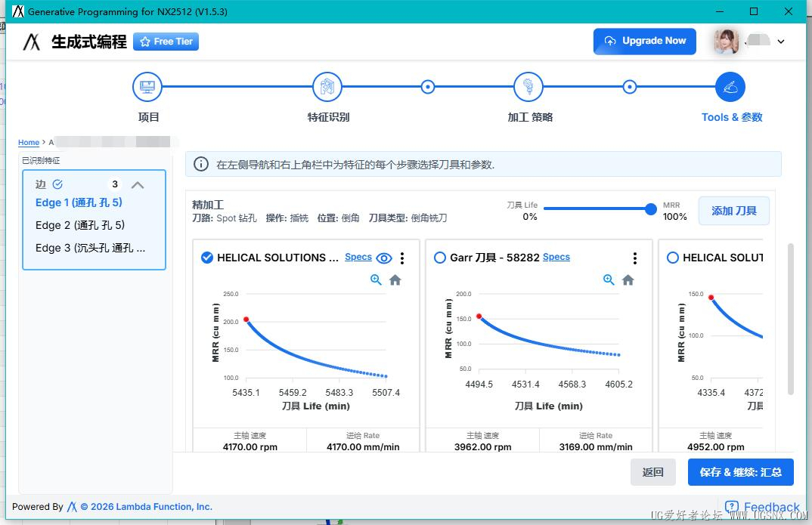Collapse the 边 feature group chevron
Screen dimensions: 812x525
pyautogui.click(x=138, y=184)
